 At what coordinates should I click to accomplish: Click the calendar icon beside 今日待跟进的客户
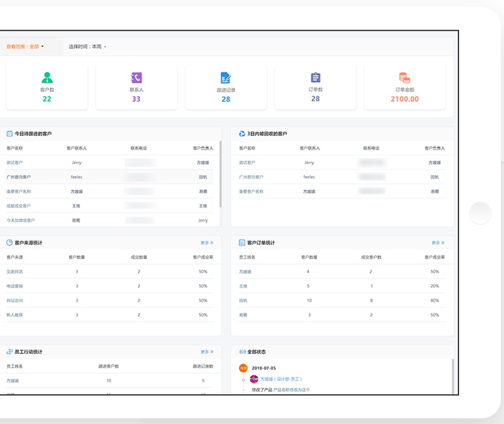pos(9,134)
